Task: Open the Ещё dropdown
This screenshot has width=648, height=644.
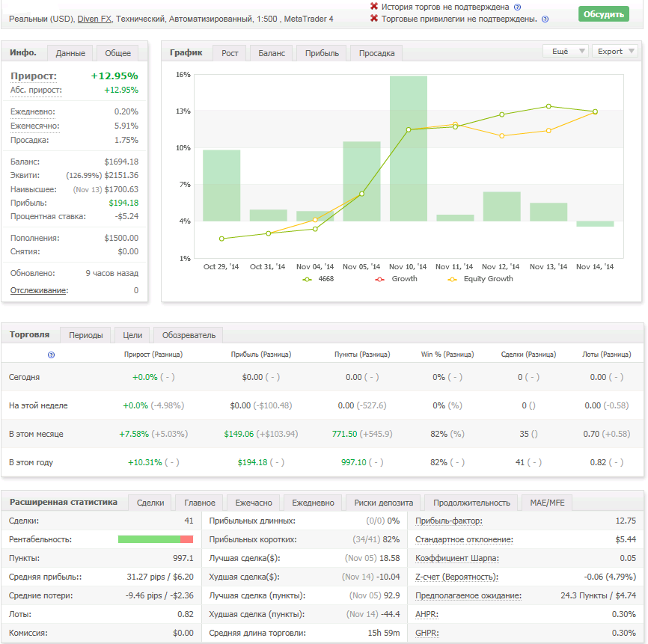Action: click(x=565, y=51)
